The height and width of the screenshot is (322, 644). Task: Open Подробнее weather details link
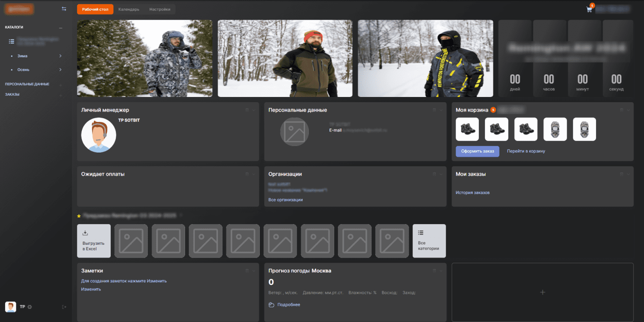(289, 305)
